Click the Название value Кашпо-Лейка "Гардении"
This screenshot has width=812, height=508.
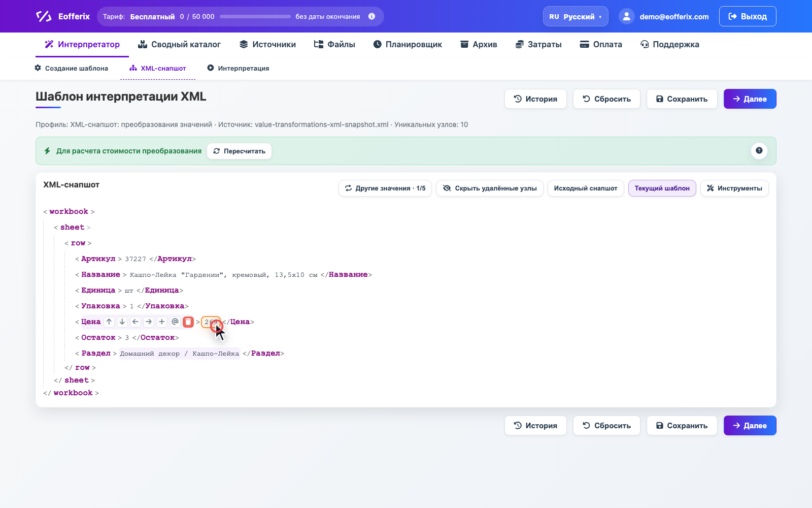pos(224,275)
